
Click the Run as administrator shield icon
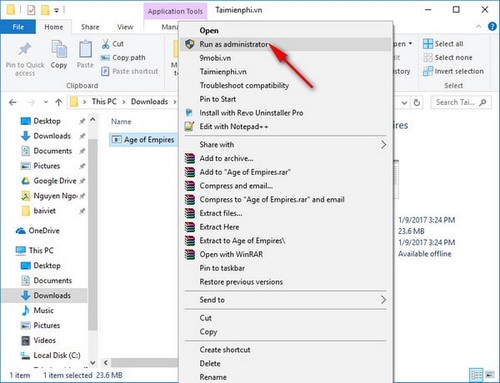pyautogui.click(x=190, y=44)
